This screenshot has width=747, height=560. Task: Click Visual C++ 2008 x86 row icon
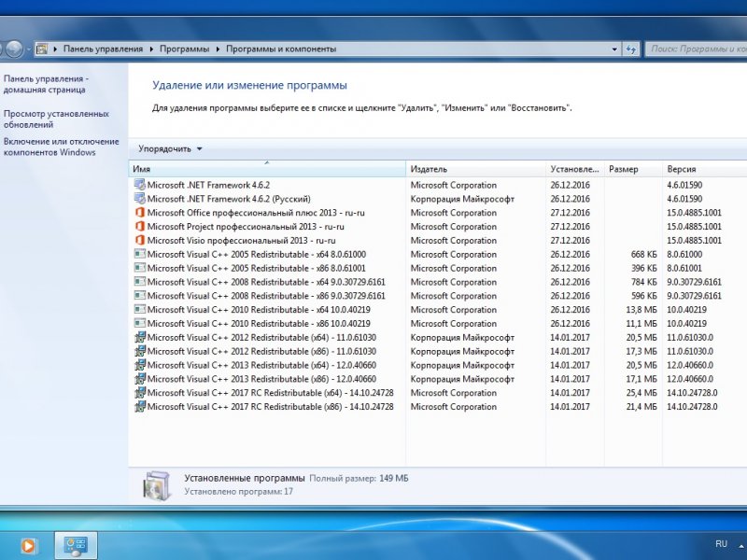coord(139,295)
